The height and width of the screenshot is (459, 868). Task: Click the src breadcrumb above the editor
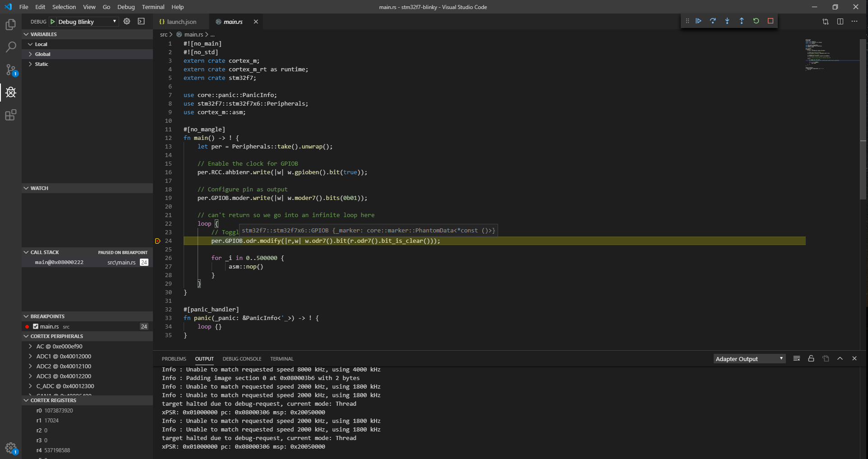[x=163, y=34]
